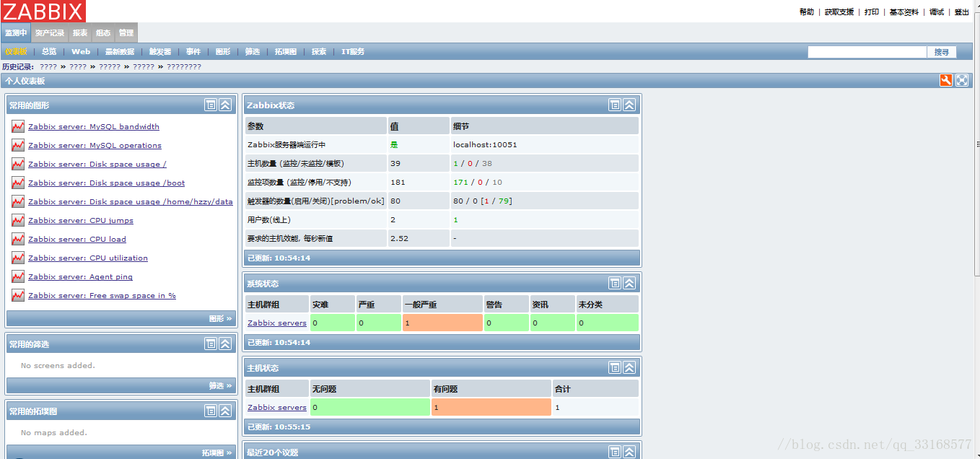The image size is (980, 459).
Task: Switch to the 管理 main tab
Action: [126, 32]
